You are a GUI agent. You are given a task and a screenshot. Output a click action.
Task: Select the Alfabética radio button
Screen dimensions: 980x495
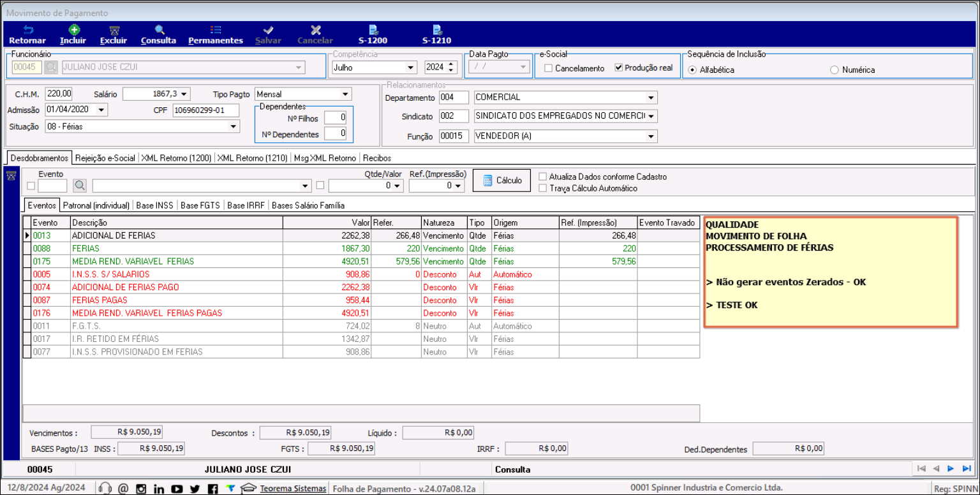coord(693,70)
